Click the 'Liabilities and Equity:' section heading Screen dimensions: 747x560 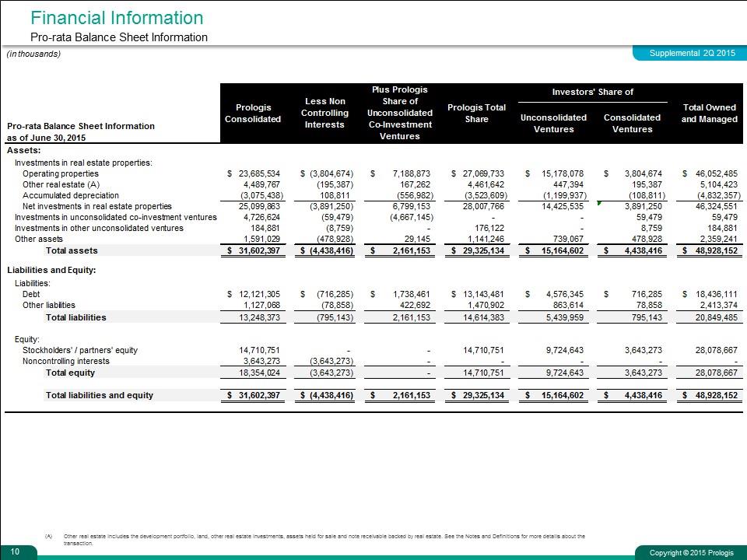(51, 270)
